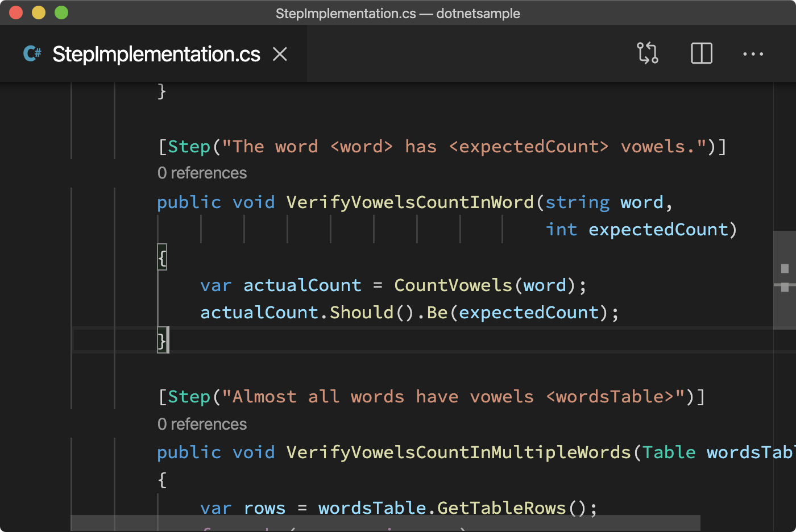This screenshot has width=796, height=532.
Task: Click the VerifyVowelsCountInWord method name
Action: pos(410,202)
